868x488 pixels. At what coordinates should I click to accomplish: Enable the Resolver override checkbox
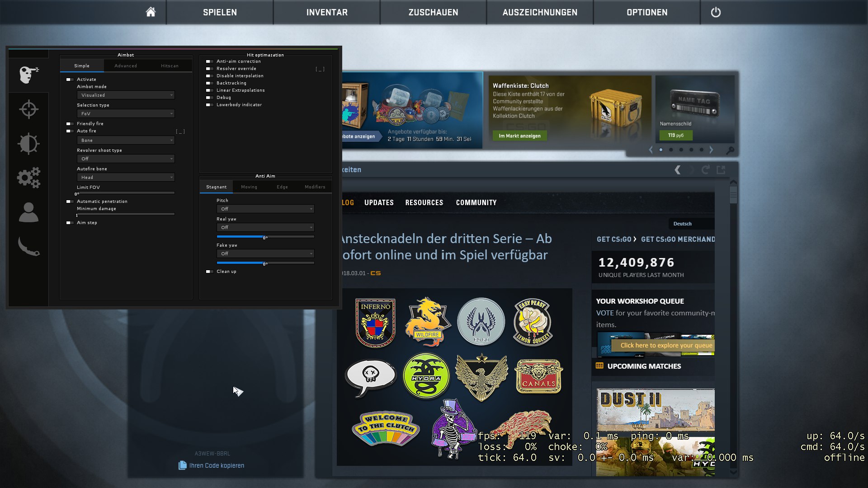click(x=209, y=69)
